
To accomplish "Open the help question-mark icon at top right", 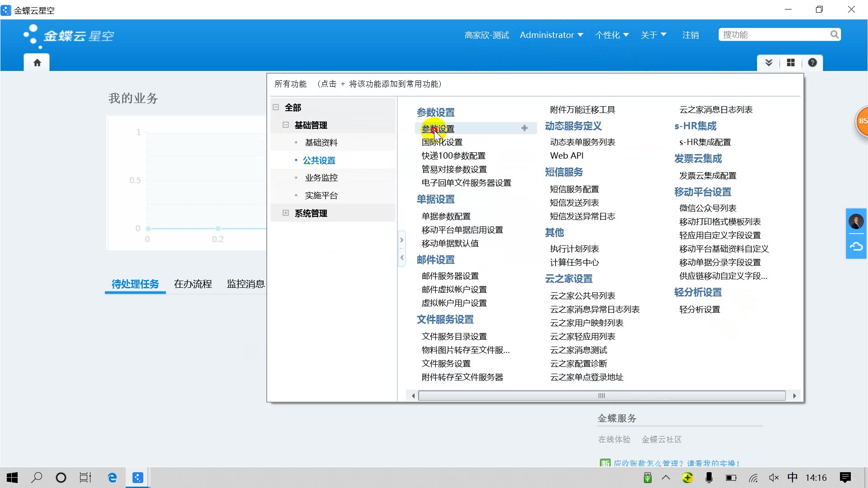I will [x=812, y=63].
